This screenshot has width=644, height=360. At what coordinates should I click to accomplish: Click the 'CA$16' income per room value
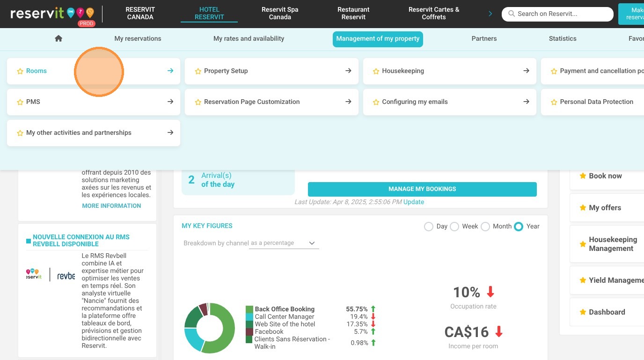(467, 332)
